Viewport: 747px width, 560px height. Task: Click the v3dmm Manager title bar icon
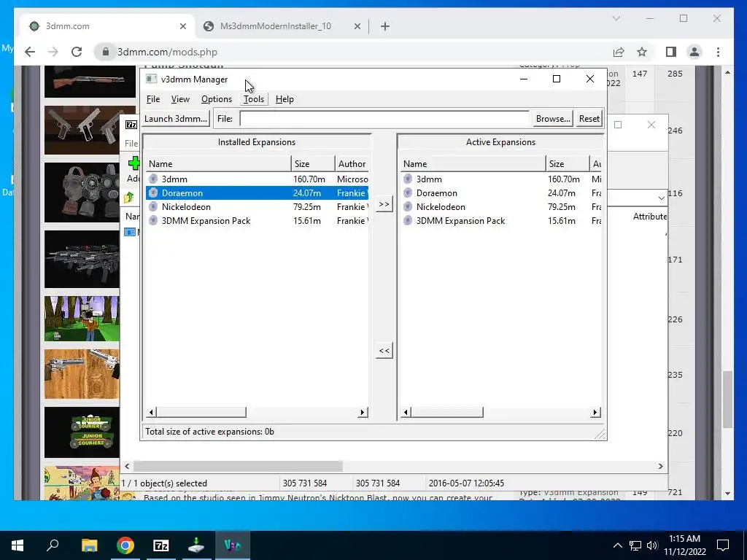pyautogui.click(x=151, y=79)
